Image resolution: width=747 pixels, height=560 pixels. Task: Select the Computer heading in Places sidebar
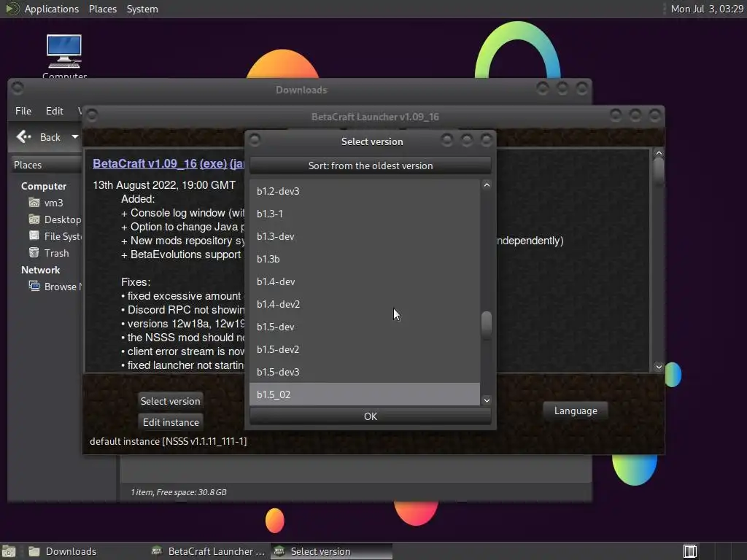click(43, 186)
